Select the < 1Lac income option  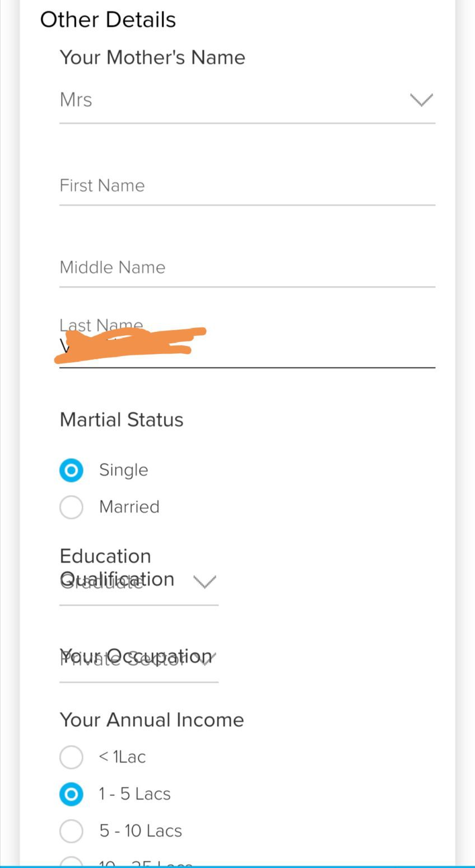tap(71, 758)
